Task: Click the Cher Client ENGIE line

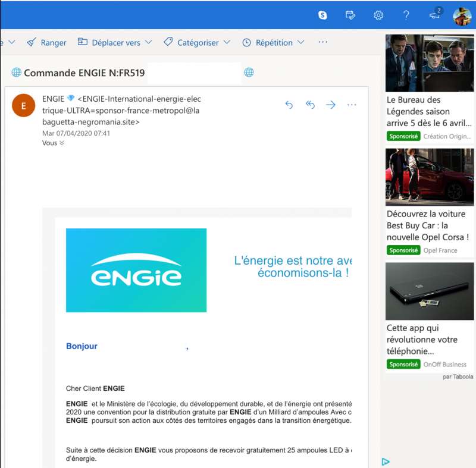Action: tap(95, 388)
